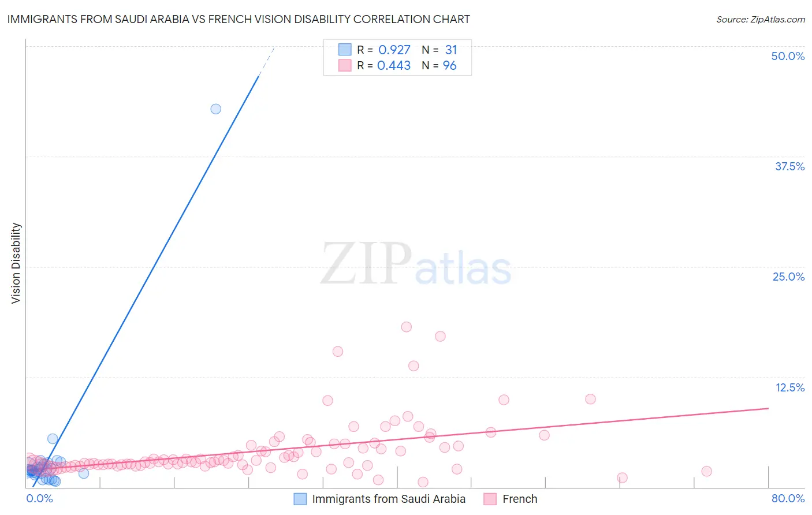Click the pink swatch beside R = 0.443

click(x=345, y=65)
